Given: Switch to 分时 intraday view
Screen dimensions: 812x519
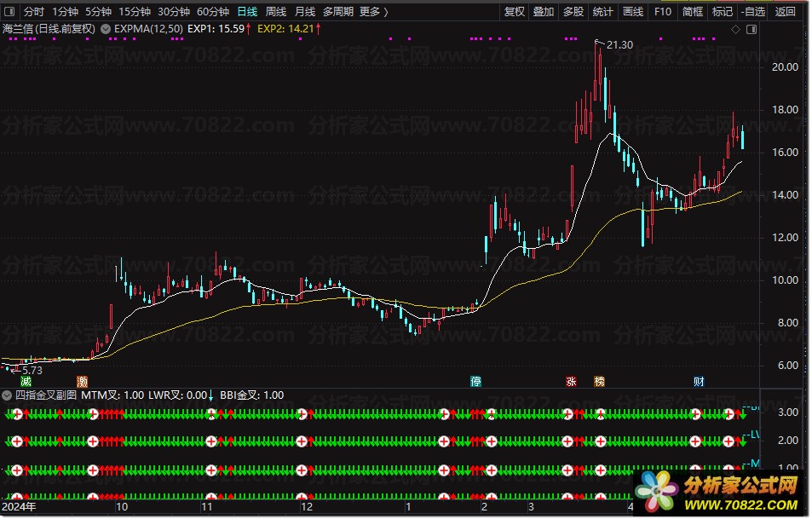Looking at the screenshot, I should point(34,11).
